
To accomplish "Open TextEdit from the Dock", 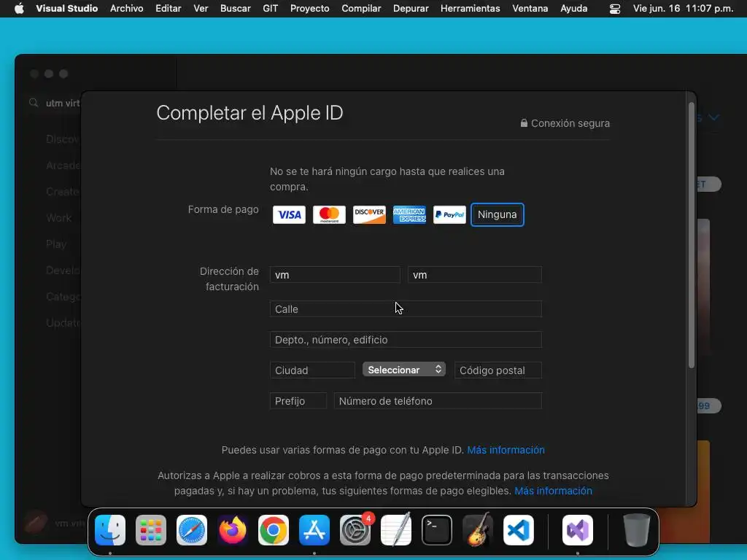I will pyautogui.click(x=396, y=530).
